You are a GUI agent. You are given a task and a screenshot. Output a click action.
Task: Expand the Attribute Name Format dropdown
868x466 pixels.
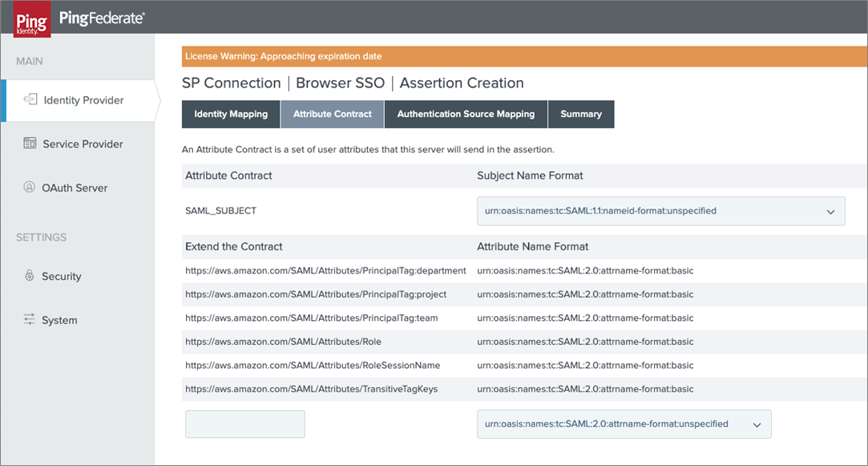pos(624,424)
